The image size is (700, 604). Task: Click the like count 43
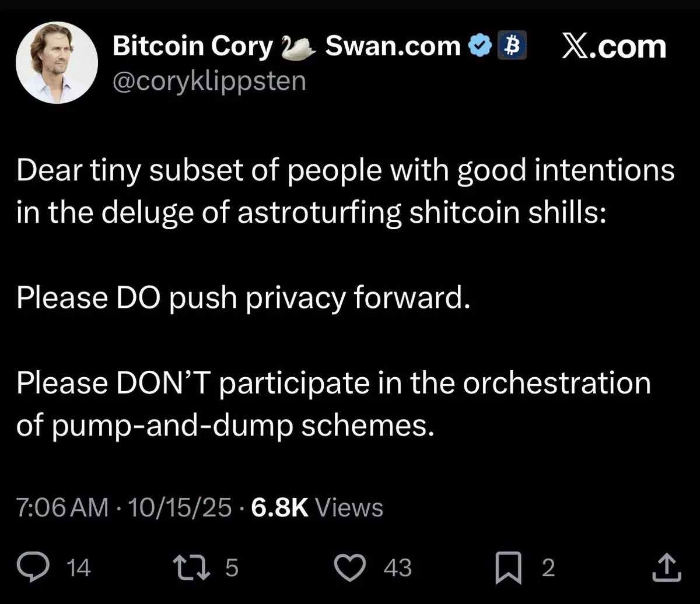tap(398, 567)
